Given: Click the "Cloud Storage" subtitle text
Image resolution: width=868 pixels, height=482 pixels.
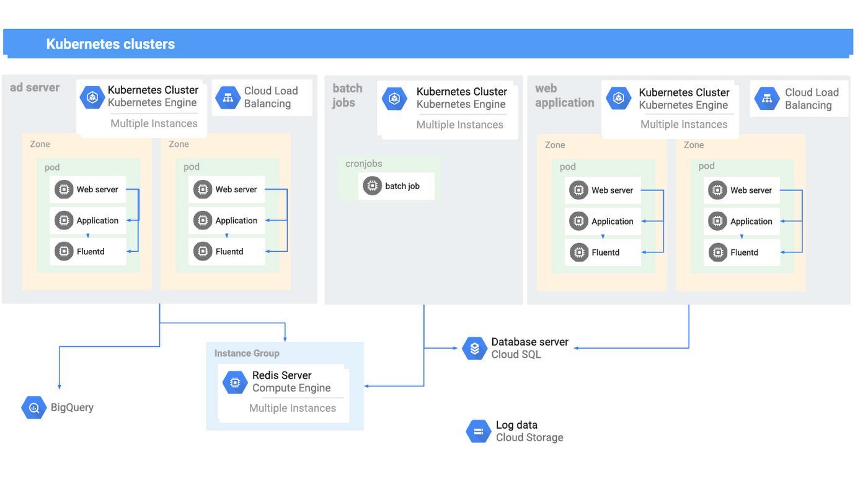Looking at the screenshot, I should [529, 437].
